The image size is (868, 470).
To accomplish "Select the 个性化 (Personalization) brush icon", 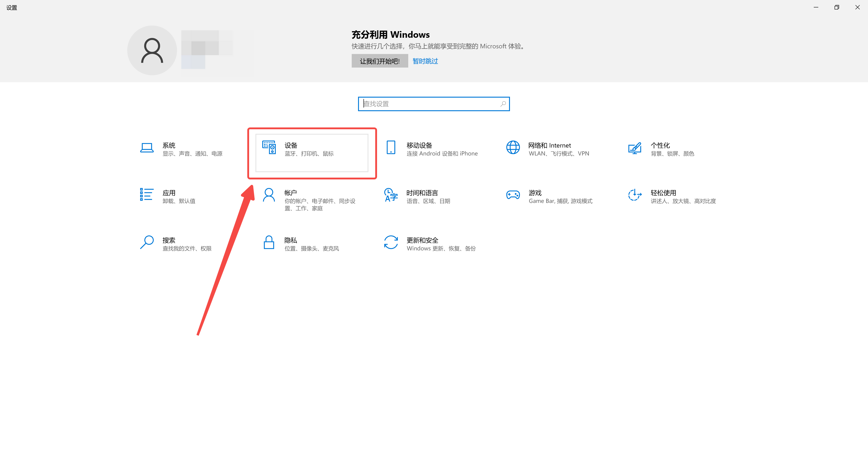I will [x=635, y=148].
